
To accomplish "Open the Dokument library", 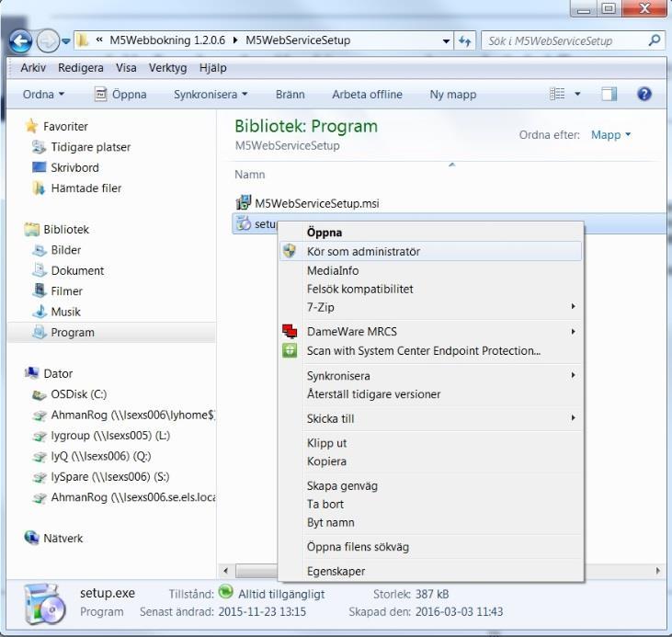I will [x=77, y=270].
